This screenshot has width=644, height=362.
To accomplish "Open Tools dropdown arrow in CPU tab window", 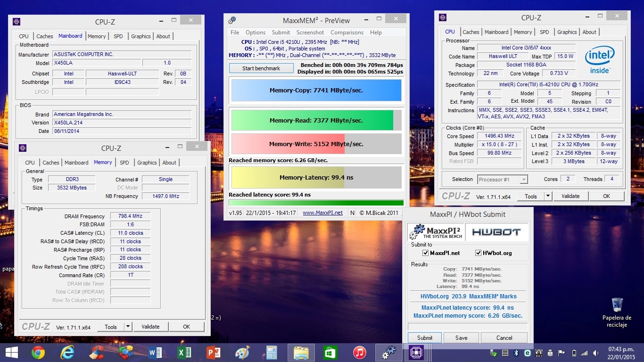I will [548, 196].
